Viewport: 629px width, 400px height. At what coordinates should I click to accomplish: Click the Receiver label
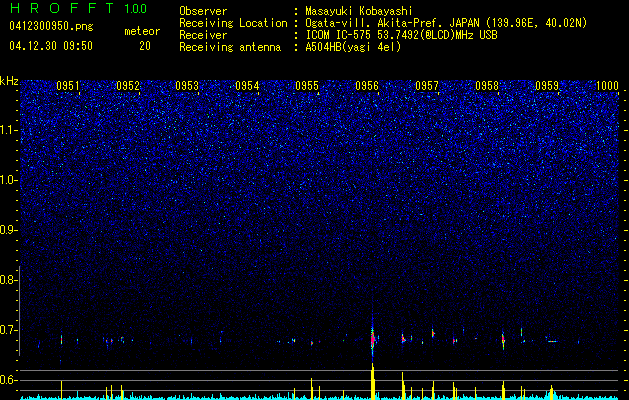pyautogui.click(x=203, y=35)
